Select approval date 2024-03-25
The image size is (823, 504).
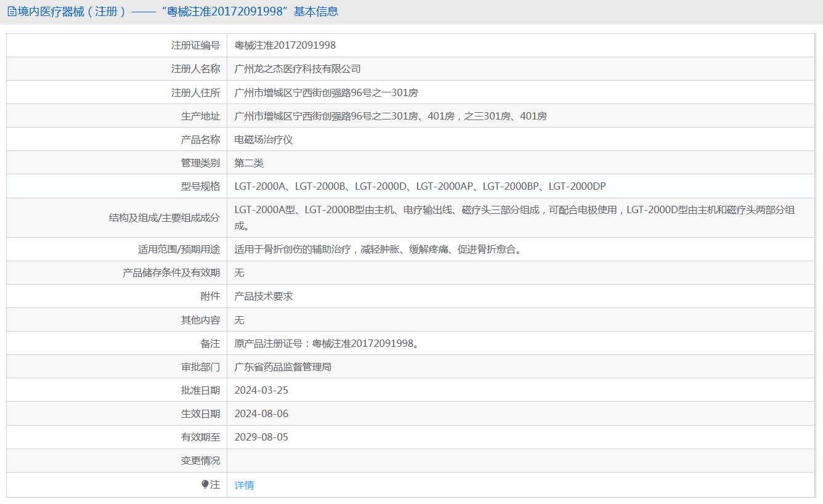[262, 390]
